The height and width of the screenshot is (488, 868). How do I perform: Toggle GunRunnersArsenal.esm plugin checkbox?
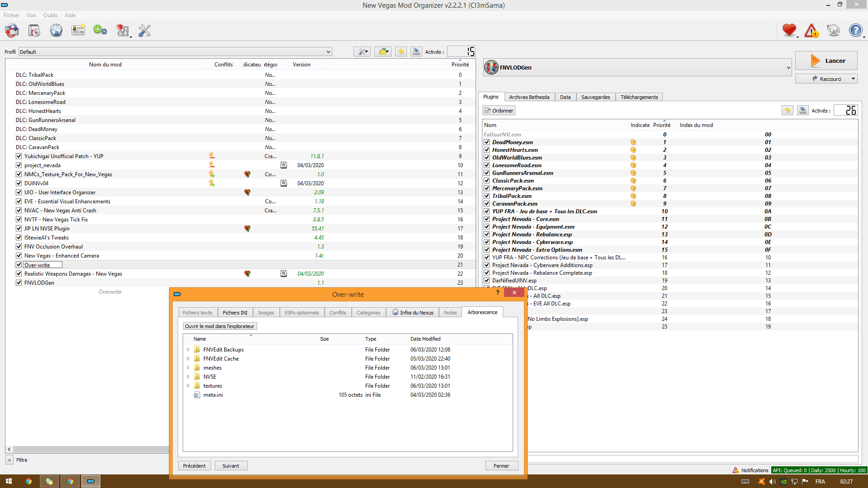tap(487, 173)
